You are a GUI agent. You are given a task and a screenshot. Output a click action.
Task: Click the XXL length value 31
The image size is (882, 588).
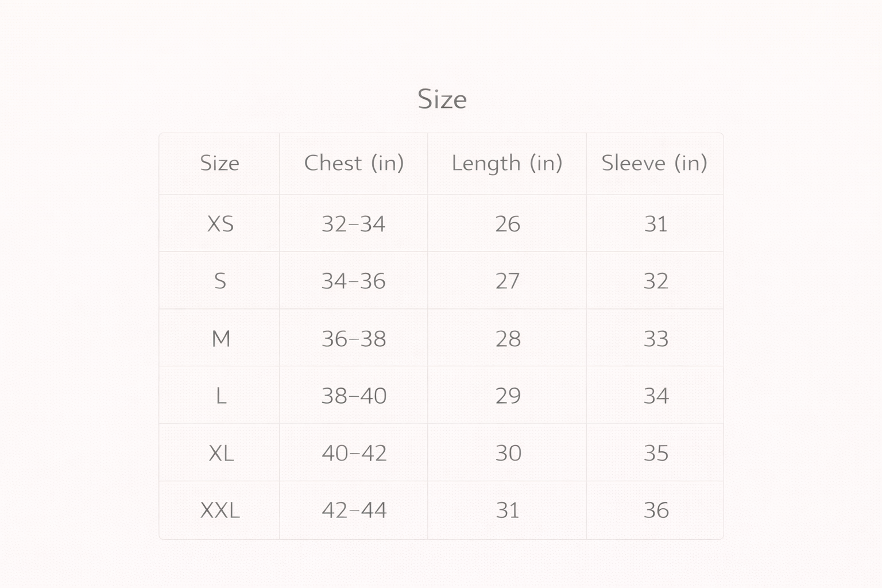pyautogui.click(x=508, y=510)
